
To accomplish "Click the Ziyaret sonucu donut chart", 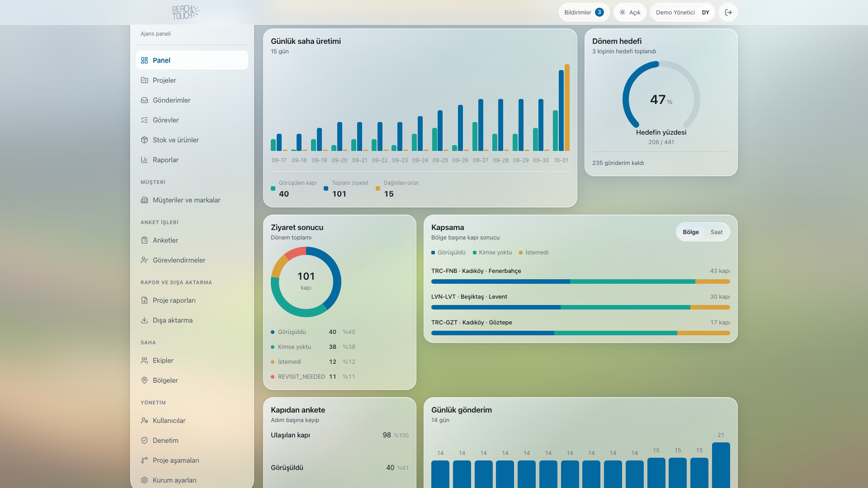I will click(x=306, y=282).
